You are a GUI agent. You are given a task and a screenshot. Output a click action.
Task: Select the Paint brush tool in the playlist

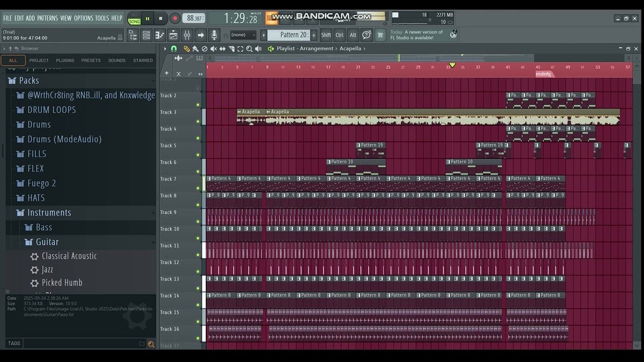click(x=195, y=49)
